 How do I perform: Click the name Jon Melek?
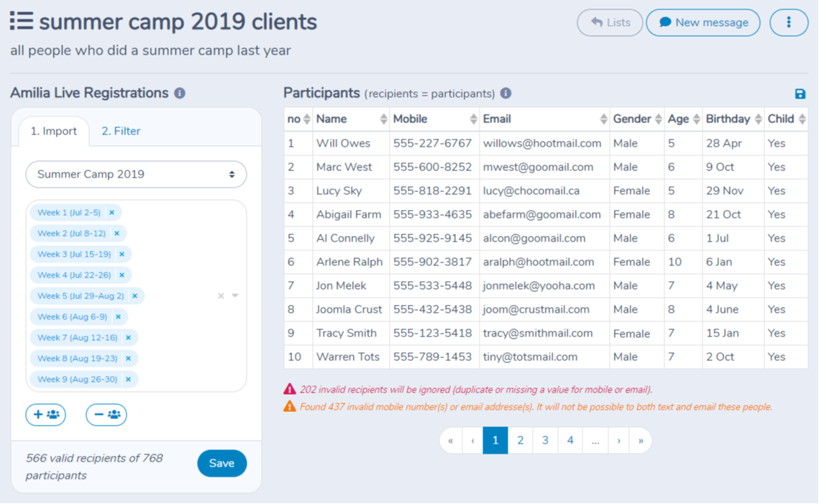pos(341,285)
